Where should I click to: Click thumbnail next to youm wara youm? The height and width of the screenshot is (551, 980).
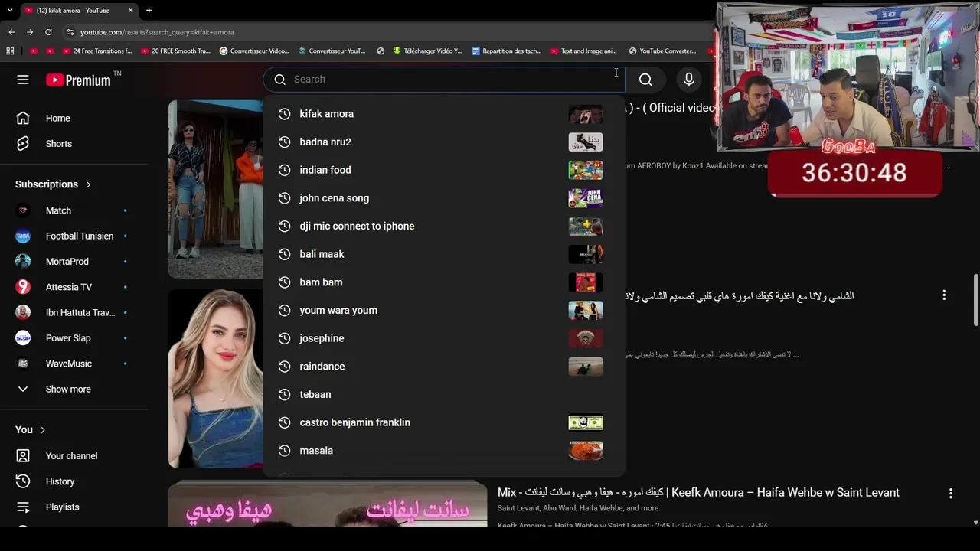(x=586, y=311)
